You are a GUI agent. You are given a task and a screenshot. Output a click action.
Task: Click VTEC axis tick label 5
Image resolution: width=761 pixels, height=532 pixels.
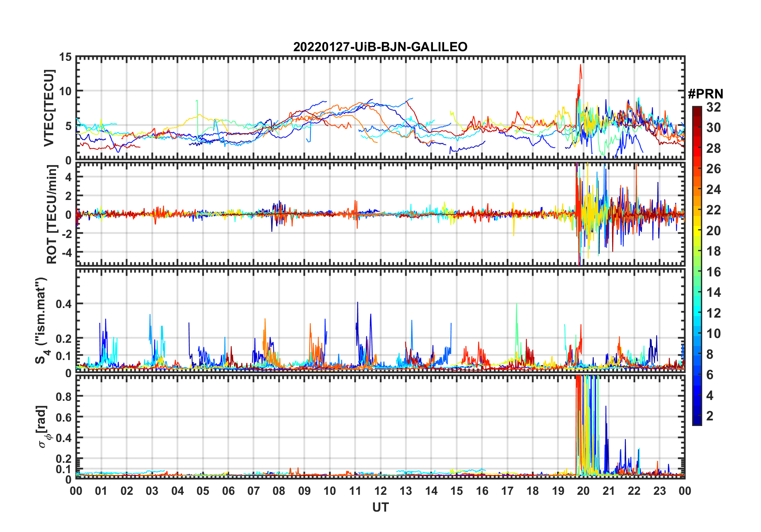(68, 126)
